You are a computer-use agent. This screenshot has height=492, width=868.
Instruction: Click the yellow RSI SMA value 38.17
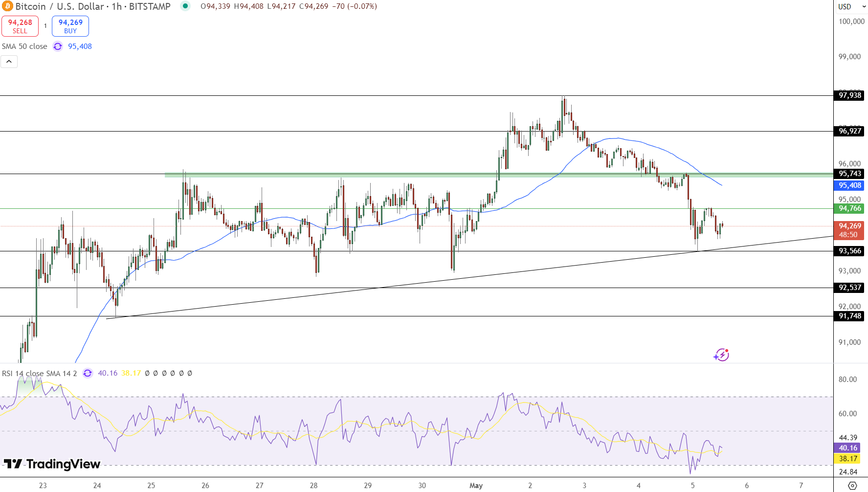pyautogui.click(x=131, y=373)
